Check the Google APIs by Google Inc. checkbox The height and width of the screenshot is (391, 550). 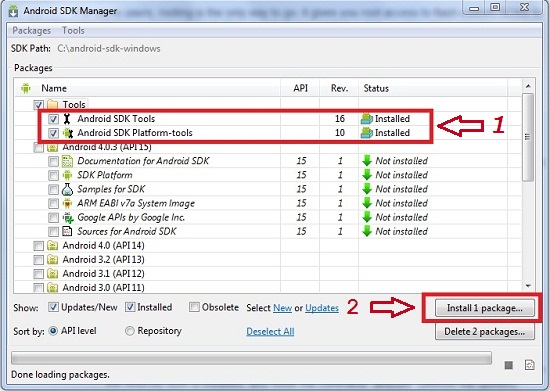tap(53, 217)
